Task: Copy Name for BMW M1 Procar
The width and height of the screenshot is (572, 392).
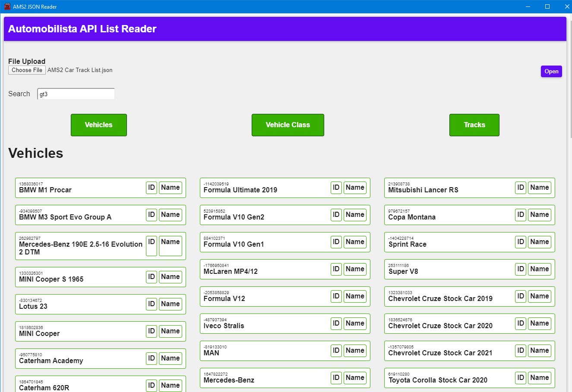Action: click(x=171, y=188)
